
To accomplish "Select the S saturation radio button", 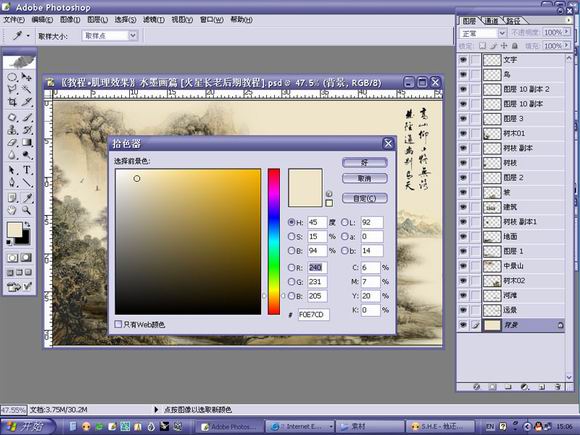I will point(291,236).
